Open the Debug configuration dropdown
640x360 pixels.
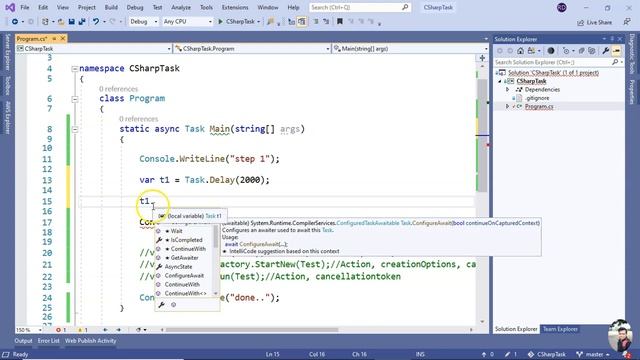pos(143,22)
